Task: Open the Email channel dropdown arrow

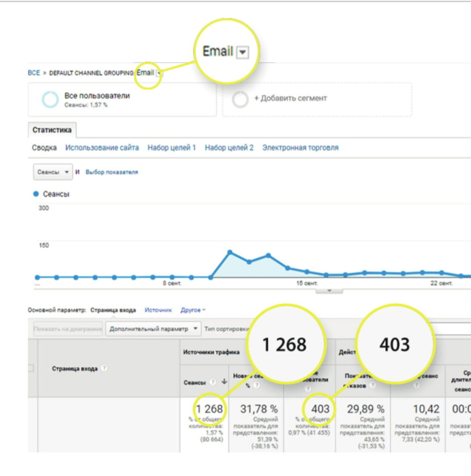Action: (159, 73)
